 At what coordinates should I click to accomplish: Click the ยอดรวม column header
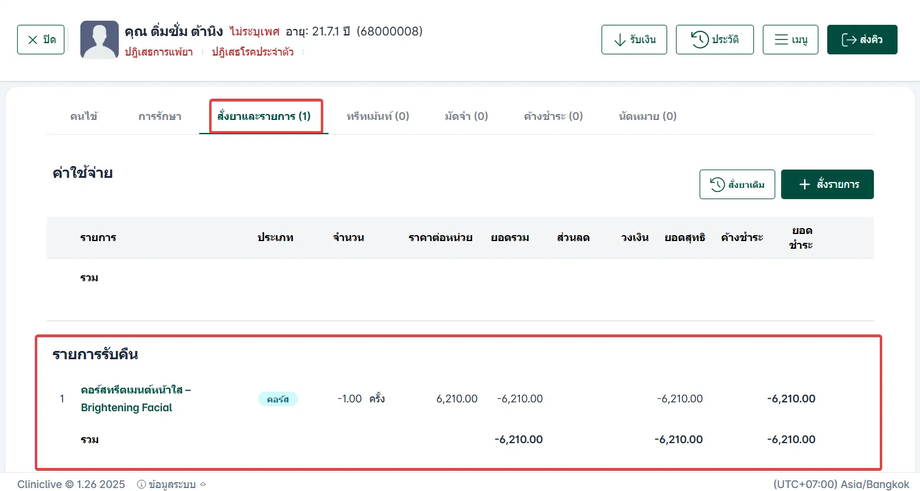tap(510, 238)
